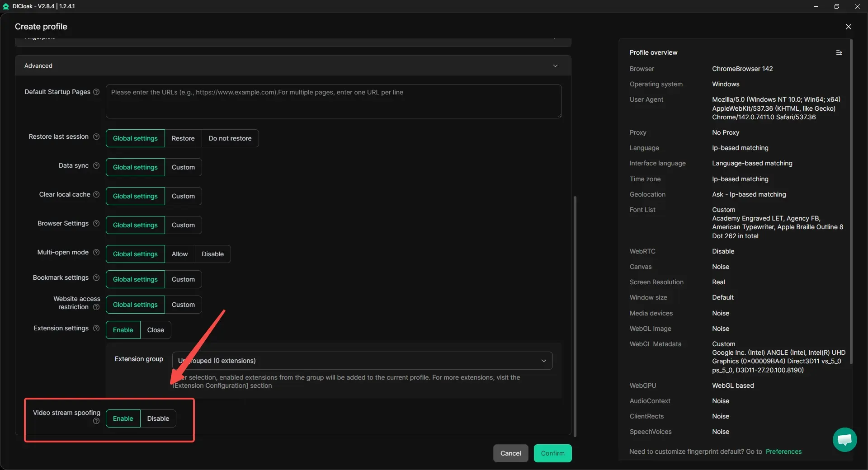This screenshot has width=868, height=470.
Task: Click into the Default Startup Pages field
Action: [x=333, y=102]
